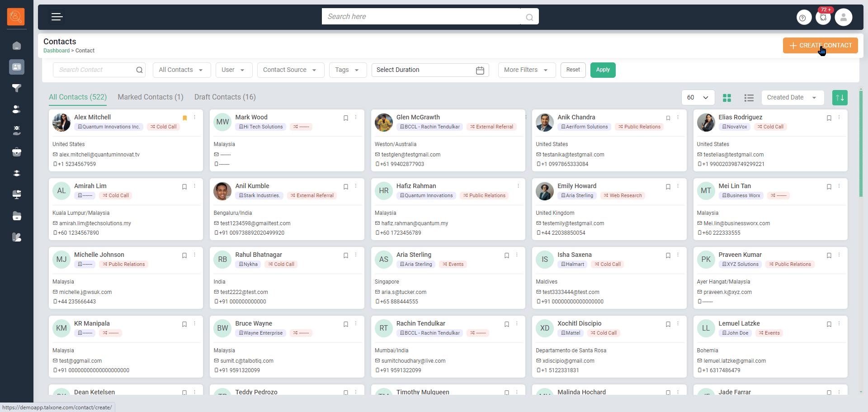Open the sales funnel icon in sidebar
The image size is (868, 412).
point(17,88)
